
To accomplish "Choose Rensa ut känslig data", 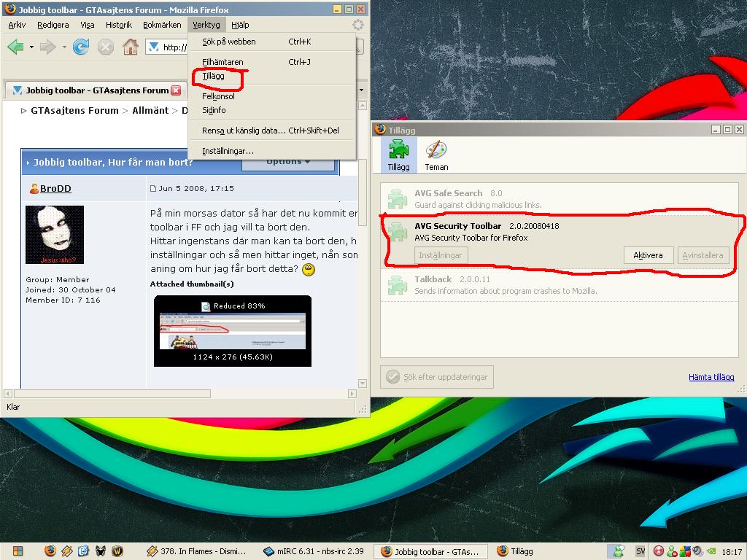I will [x=271, y=131].
